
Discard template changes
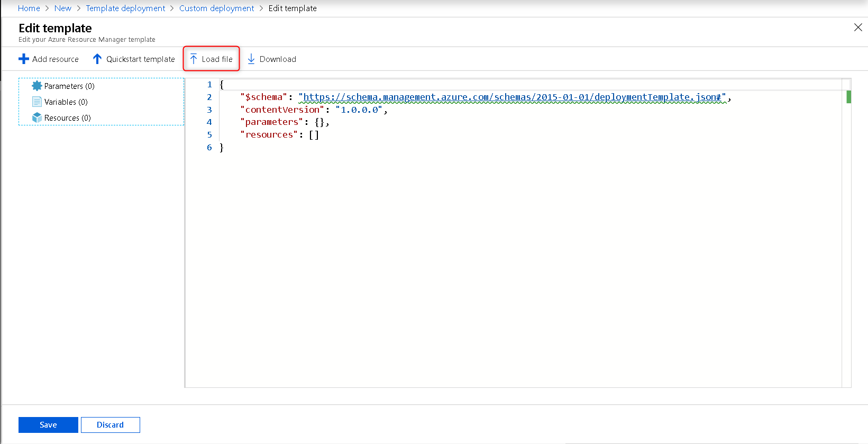tap(110, 425)
